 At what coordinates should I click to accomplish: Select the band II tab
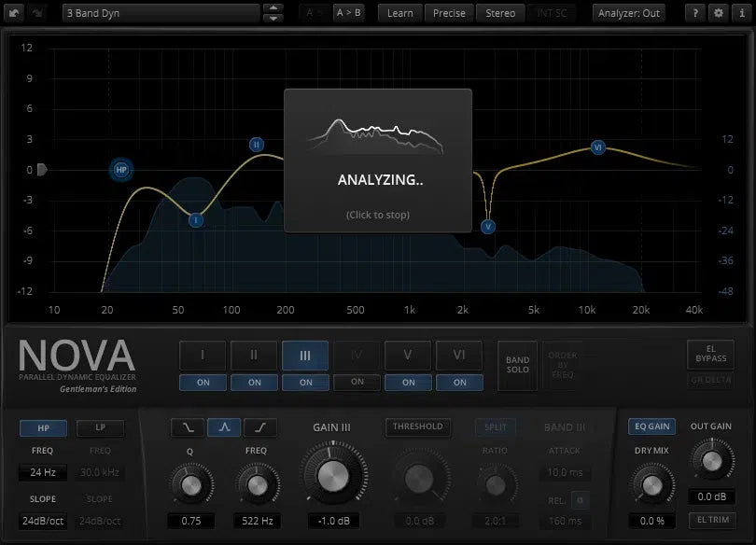pyautogui.click(x=255, y=356)
